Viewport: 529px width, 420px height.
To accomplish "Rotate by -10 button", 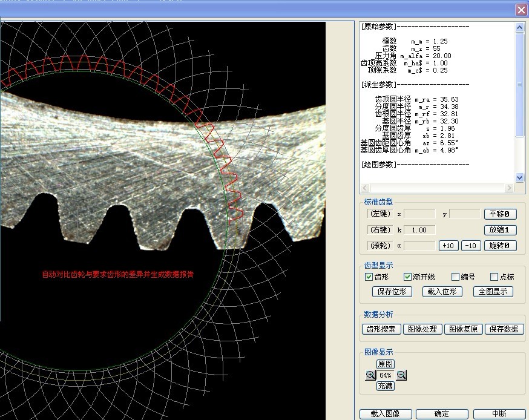I will click(x=471, y=246).
